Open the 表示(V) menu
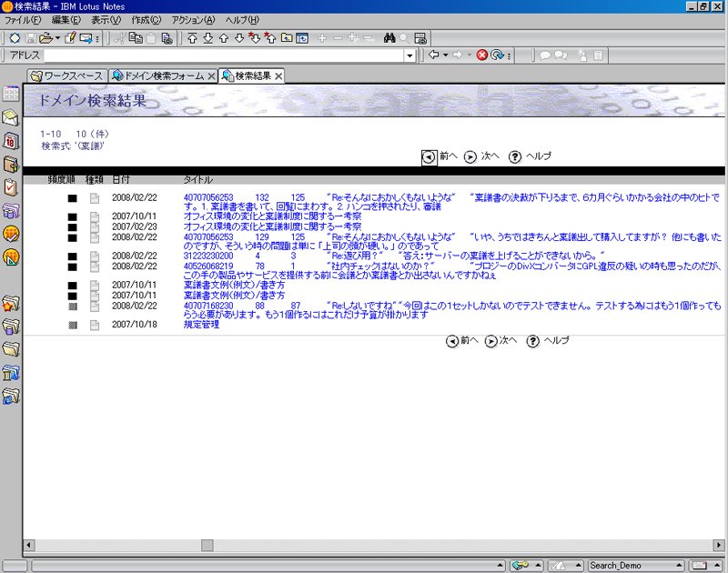 [x=106, y=20]
